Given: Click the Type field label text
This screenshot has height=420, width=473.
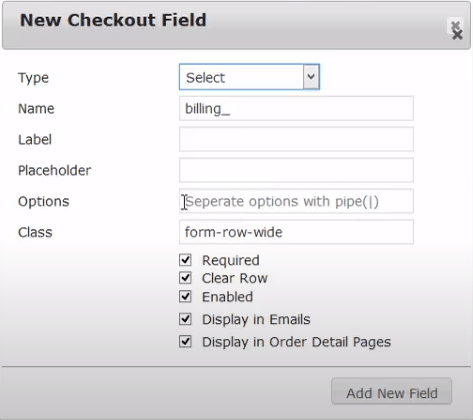Looking at the screenshot, I should [x=33, y=78].
